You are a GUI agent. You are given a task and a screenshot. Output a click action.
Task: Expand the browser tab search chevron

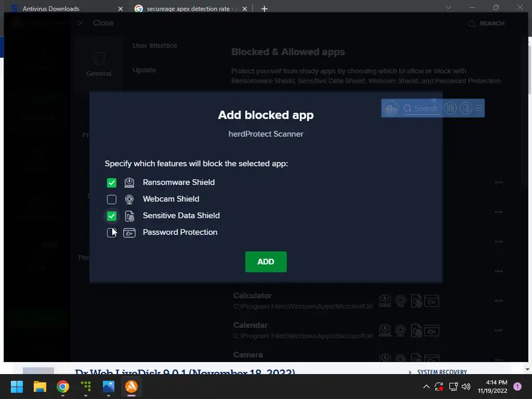tap(448, 7)
